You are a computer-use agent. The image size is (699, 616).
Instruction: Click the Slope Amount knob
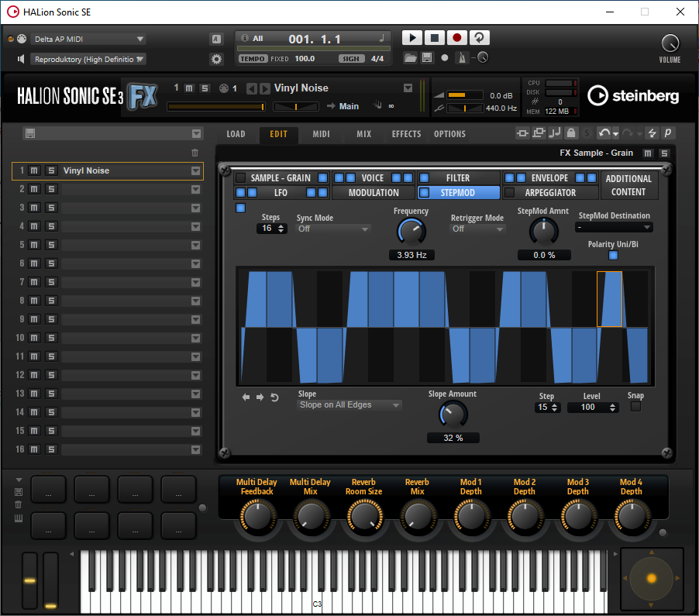(453, 415)
